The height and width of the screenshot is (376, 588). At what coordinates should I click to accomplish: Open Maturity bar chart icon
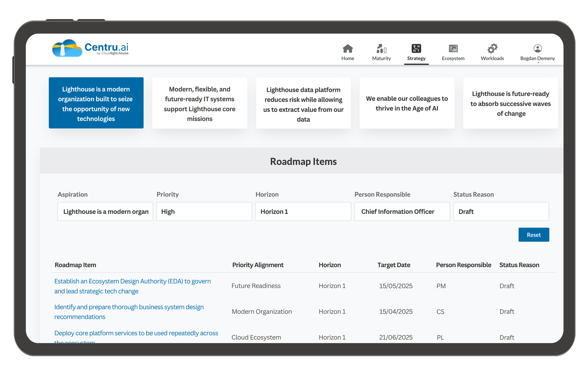coord(381,48)
